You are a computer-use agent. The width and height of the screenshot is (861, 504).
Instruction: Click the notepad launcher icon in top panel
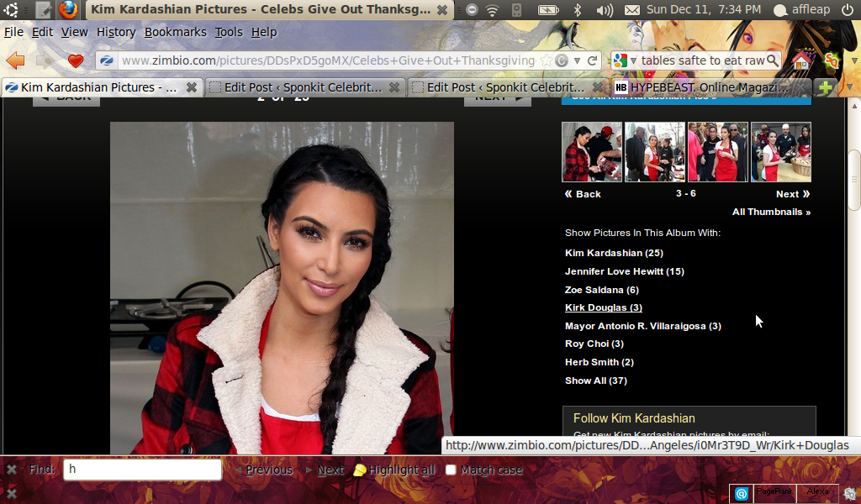point(44,9)
